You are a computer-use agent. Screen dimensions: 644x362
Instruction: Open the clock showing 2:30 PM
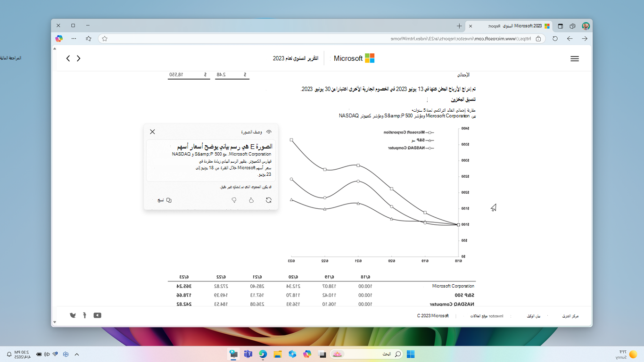pyautogui.click(x=22, y=354)
